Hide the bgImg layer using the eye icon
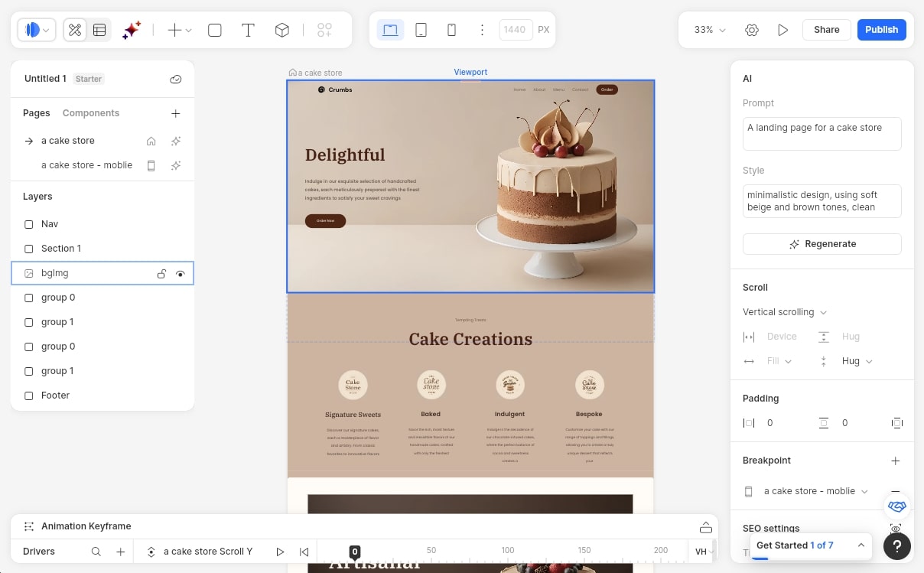924x573 pixels. click(180, 273)
